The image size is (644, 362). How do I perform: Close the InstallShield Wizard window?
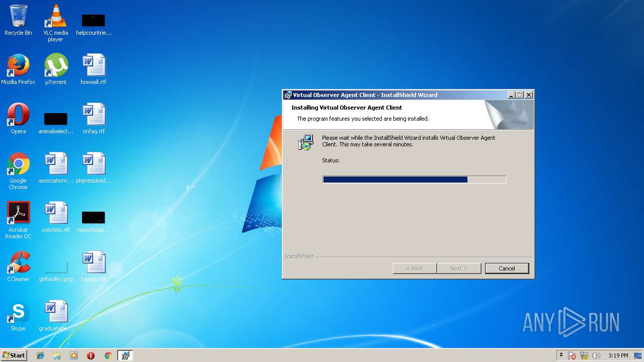529,95
